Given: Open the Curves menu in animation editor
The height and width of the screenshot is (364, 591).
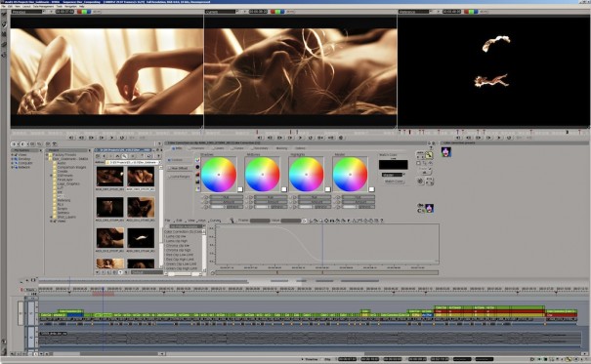Looking at the screenshot, I should coord(215,221).
